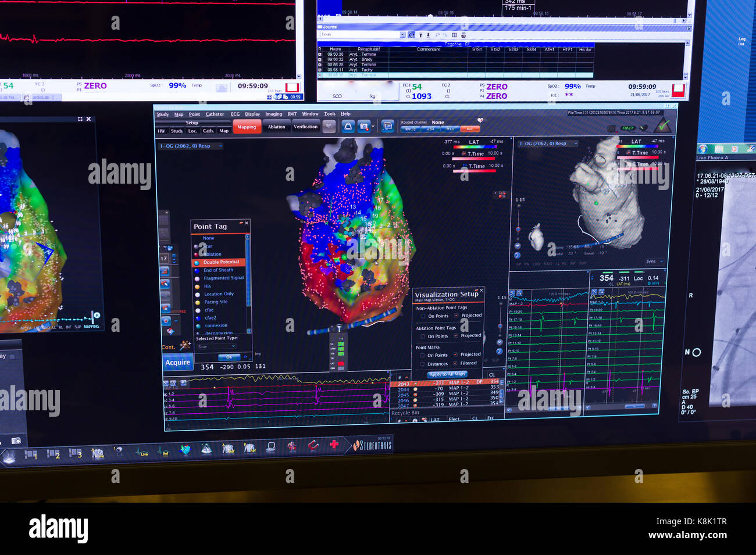The image size is (756, 555).
Task: Open right viewer 1-OG Resp dropdown
Action: (x=548, y=144)
